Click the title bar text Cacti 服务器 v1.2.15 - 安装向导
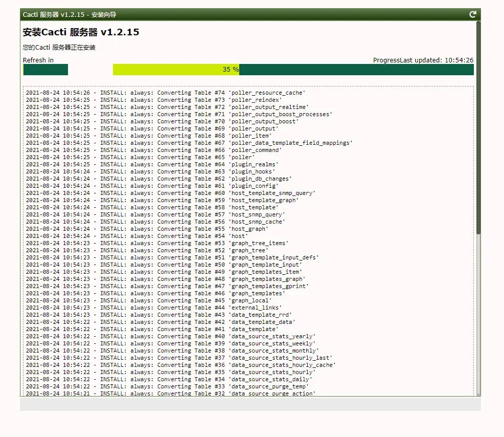Image resolution: width=504 pixels, height=437 pixels. coord(70,14)
